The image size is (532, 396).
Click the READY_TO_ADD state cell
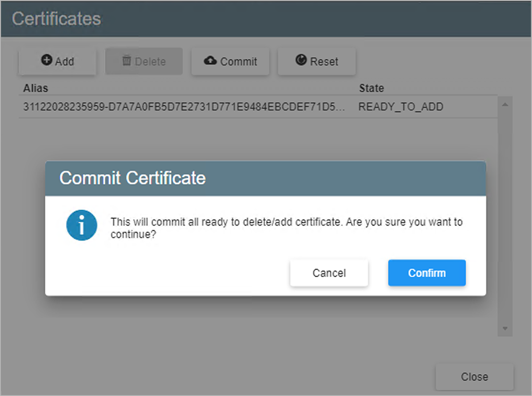[401, 107]
